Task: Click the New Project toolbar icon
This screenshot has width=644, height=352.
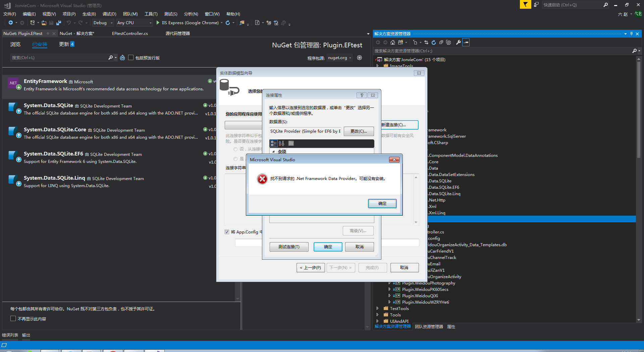Action: (33, 23)
